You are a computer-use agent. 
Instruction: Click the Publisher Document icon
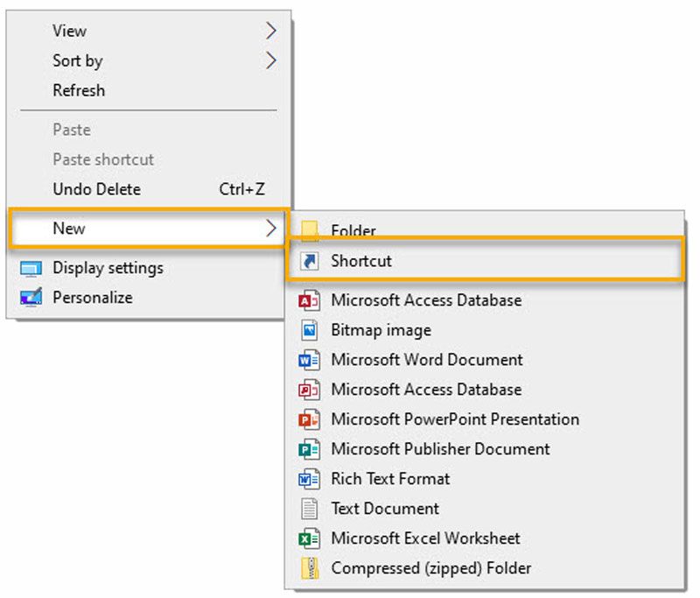(310, 449)
